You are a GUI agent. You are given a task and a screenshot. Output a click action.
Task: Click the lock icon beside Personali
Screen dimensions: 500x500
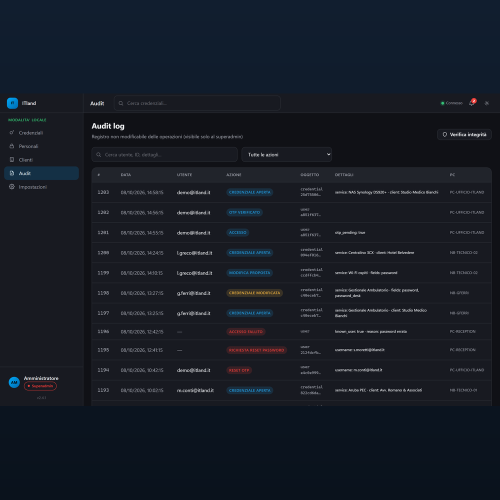[12, 146]
